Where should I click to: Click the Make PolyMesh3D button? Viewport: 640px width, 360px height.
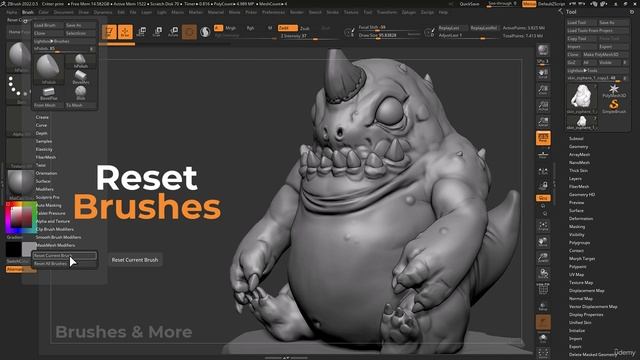[x=605, y=55]
